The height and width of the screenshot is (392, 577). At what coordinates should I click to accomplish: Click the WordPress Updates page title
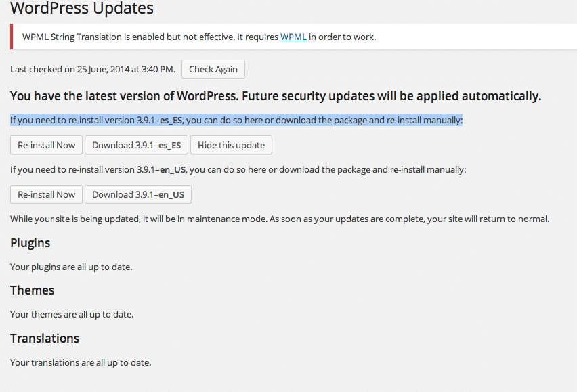(x=82, y=7)
